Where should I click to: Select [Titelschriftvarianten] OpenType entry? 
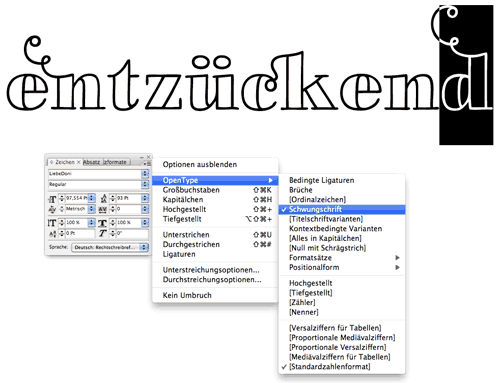pos(342,219)
